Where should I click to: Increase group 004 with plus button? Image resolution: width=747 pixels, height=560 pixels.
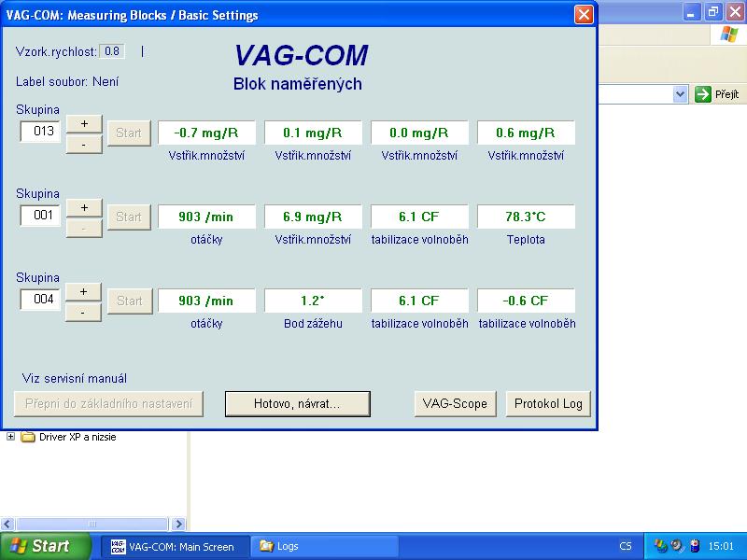point(84,291)
